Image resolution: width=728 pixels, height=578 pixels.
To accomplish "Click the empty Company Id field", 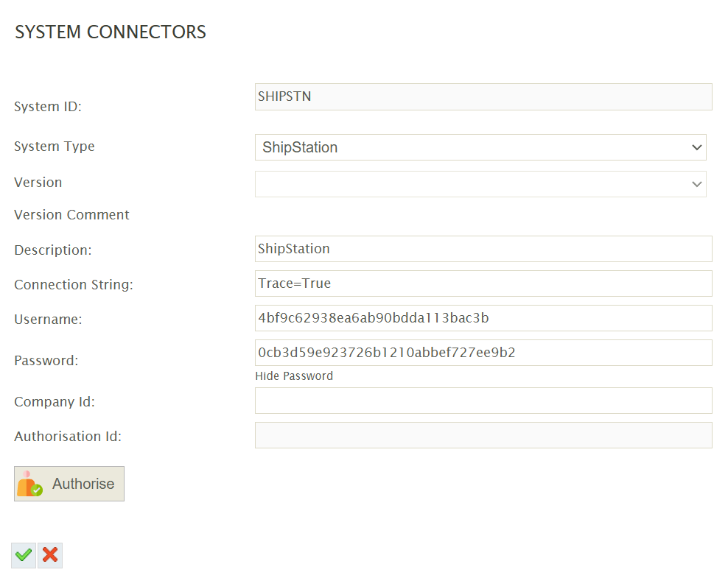I will point(483,401).
